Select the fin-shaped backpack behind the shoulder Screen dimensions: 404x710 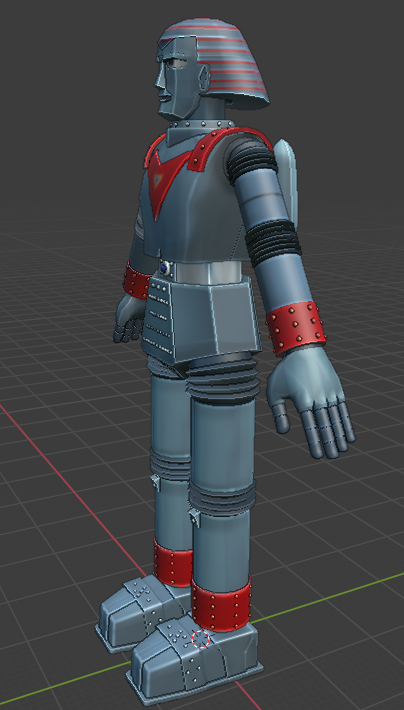pos(287,181)
